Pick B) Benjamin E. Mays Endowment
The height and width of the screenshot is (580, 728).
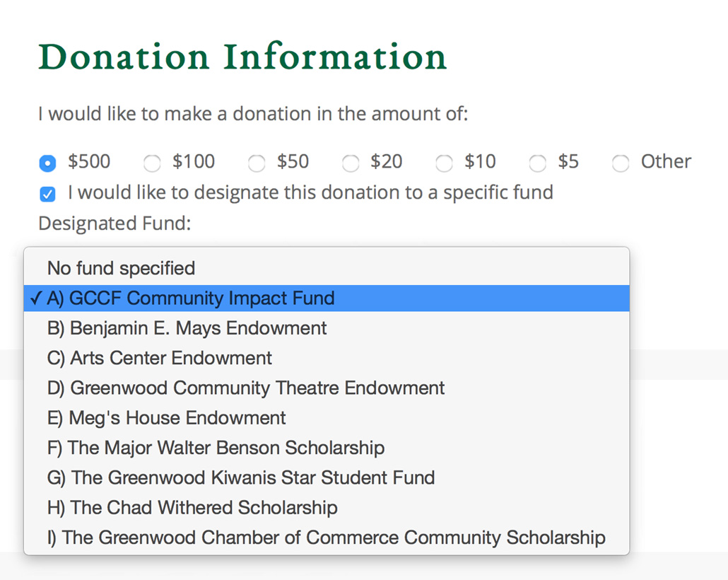[x=327, y=328]
